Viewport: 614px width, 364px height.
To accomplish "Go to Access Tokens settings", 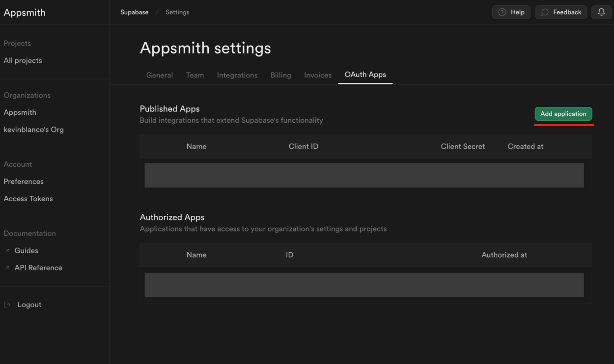I will [28, 198].
